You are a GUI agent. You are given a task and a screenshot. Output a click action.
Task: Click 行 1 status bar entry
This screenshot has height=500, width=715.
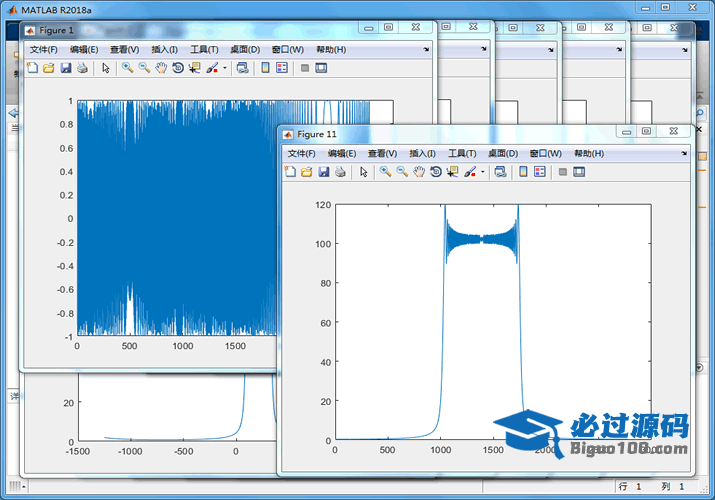[x=630, y=487]
